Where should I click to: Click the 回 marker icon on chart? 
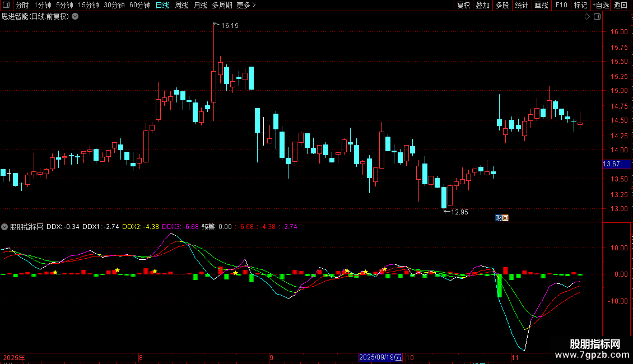pos(505,218)
